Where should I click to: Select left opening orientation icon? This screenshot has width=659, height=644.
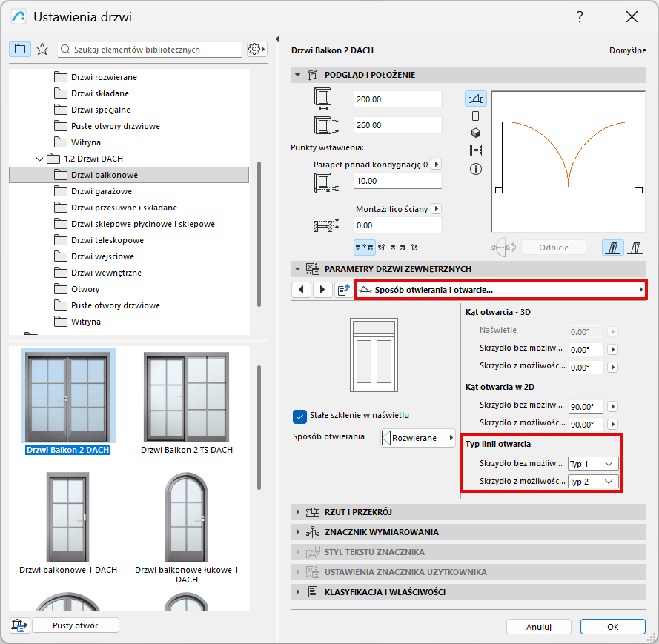pos(613,248)
